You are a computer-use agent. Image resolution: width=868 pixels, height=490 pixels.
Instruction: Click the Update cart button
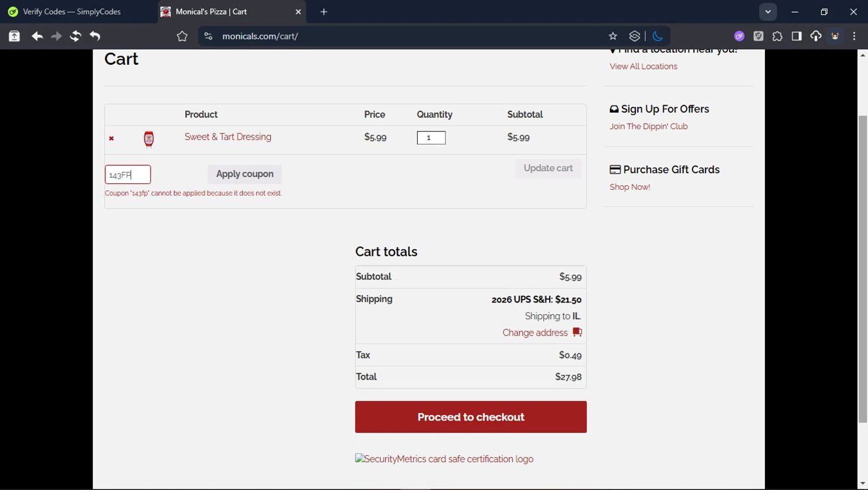click(548, 168)
